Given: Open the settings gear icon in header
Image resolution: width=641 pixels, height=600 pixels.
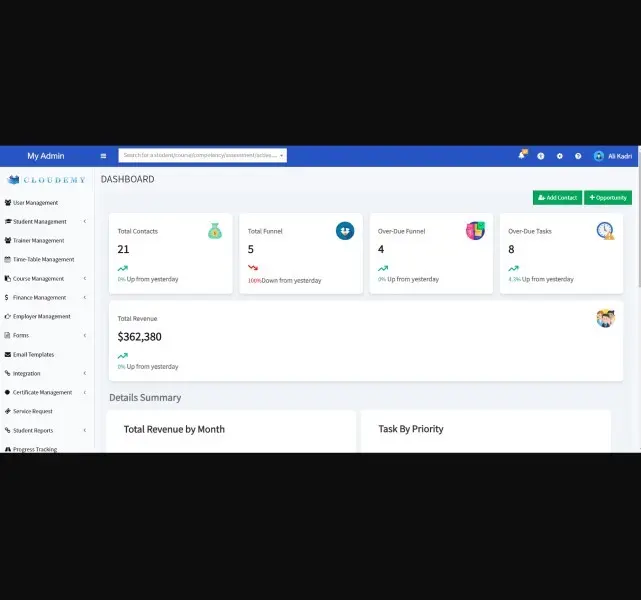Looking at the screenshot, I should pyautogui.click(x=560, y=156).
